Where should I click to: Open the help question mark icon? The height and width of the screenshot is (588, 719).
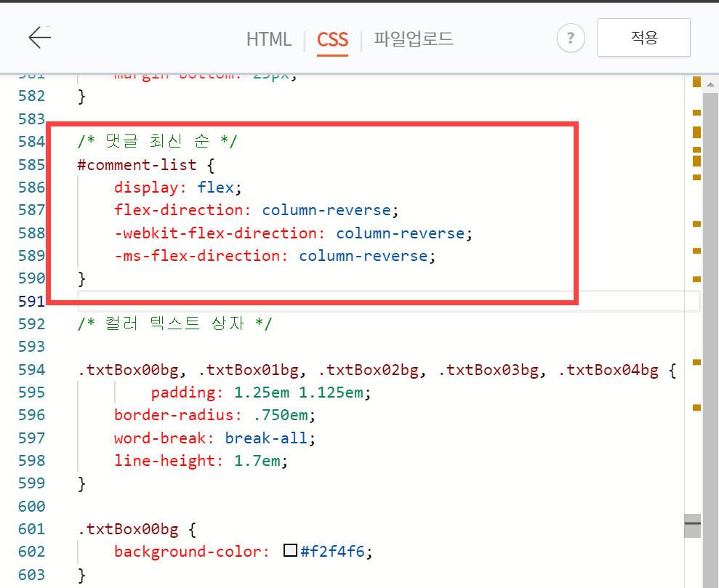coord(571,37)
